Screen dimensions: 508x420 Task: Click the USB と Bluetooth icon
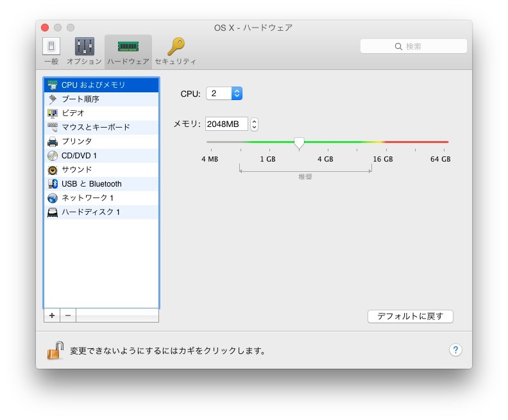click(x=53, y=184)
